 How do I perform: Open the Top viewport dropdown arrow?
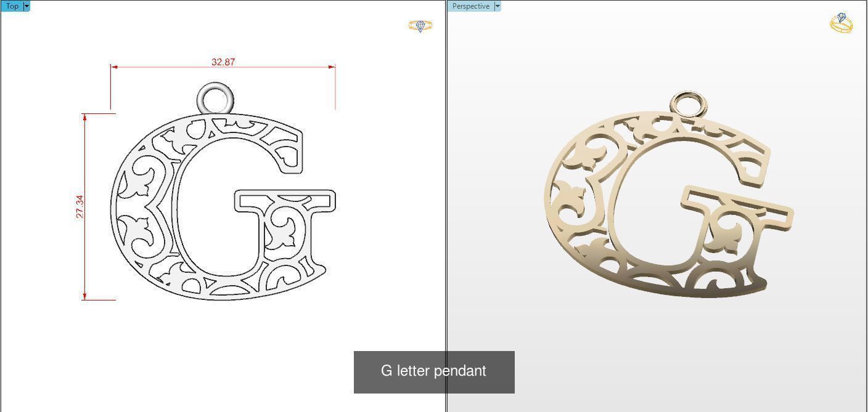(x=27, y=6)
